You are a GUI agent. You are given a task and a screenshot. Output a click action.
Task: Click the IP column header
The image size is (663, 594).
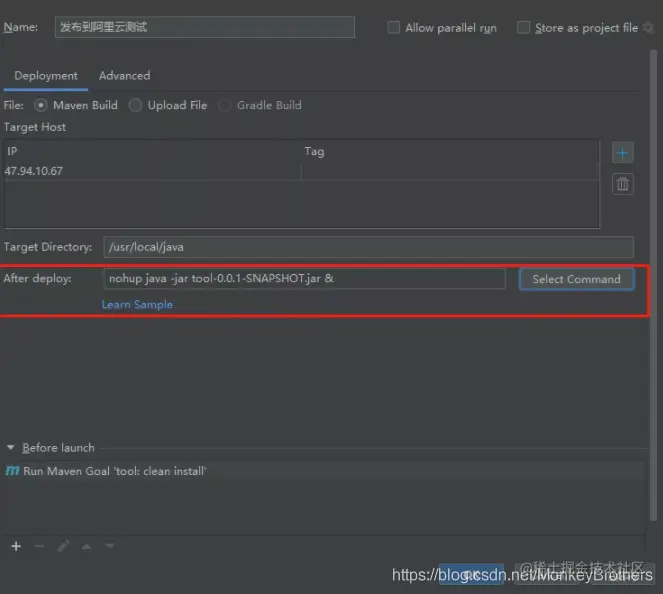click(153, 151)
